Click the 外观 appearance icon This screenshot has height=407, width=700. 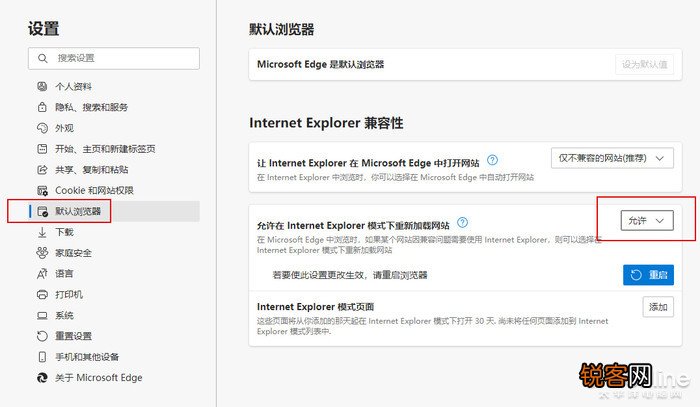42,128
